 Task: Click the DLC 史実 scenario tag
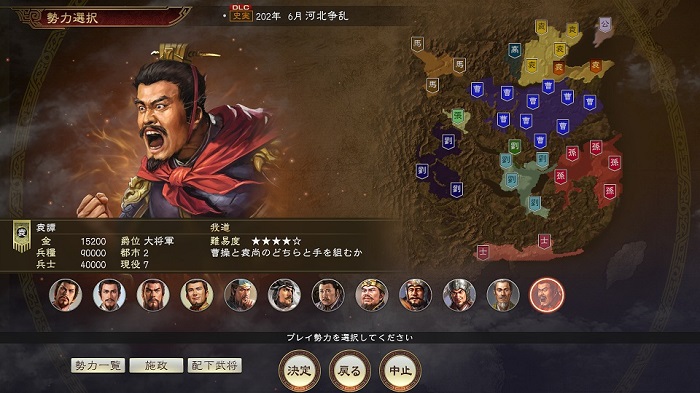pyautogui.click(x=241, y=13)
